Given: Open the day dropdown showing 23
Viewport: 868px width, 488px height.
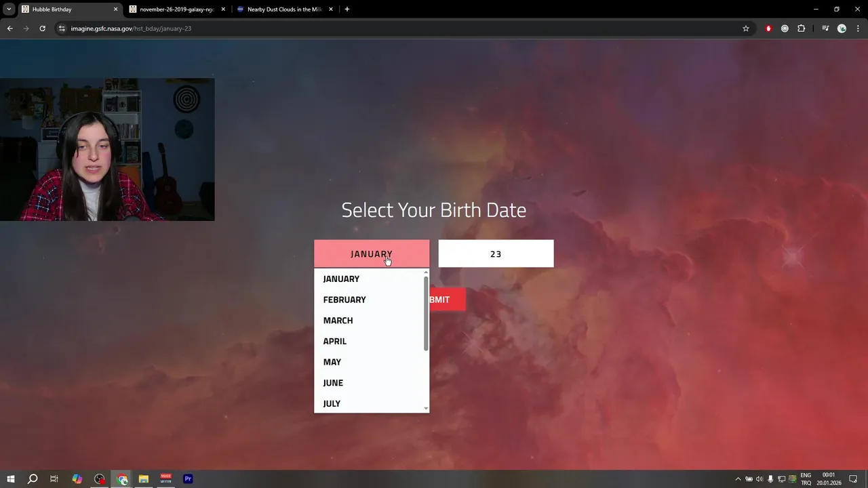Looking at the screenshot, I should click(x=496, y=253).
